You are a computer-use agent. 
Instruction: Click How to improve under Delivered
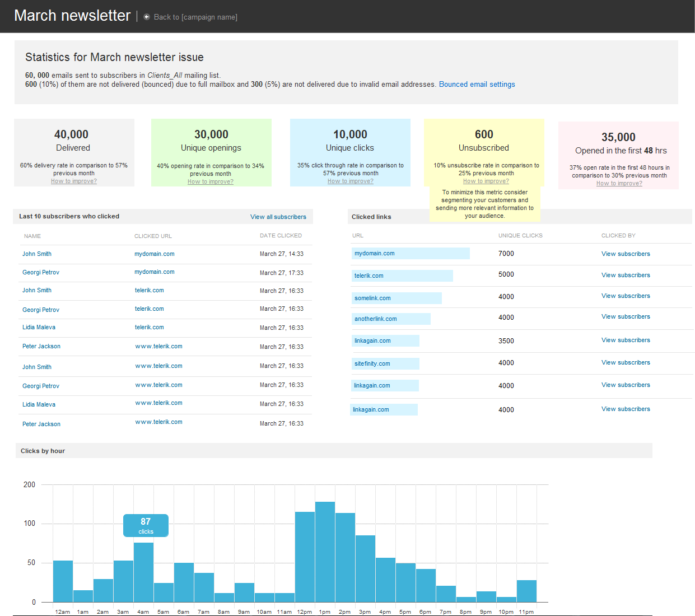click(74, 181)
